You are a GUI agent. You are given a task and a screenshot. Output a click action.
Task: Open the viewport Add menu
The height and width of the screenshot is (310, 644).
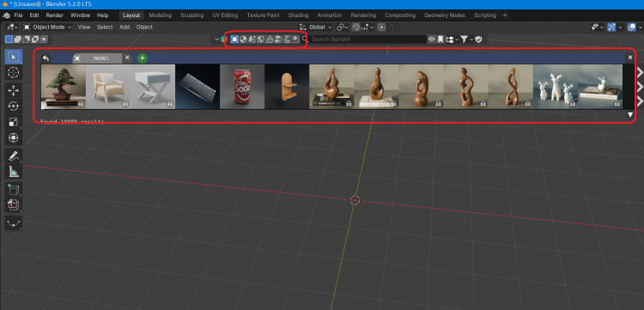(x=125, y=27)
